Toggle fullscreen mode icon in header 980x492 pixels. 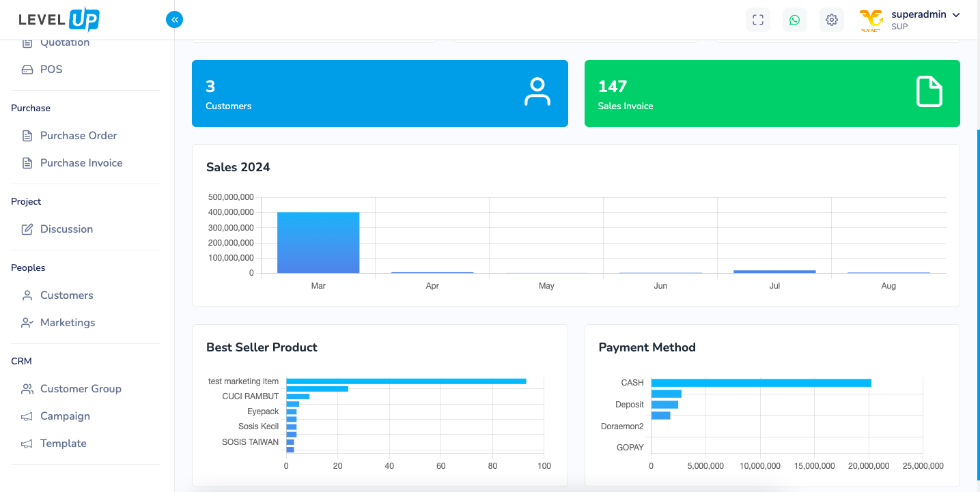pyautogui.click(x=757, y=20)
